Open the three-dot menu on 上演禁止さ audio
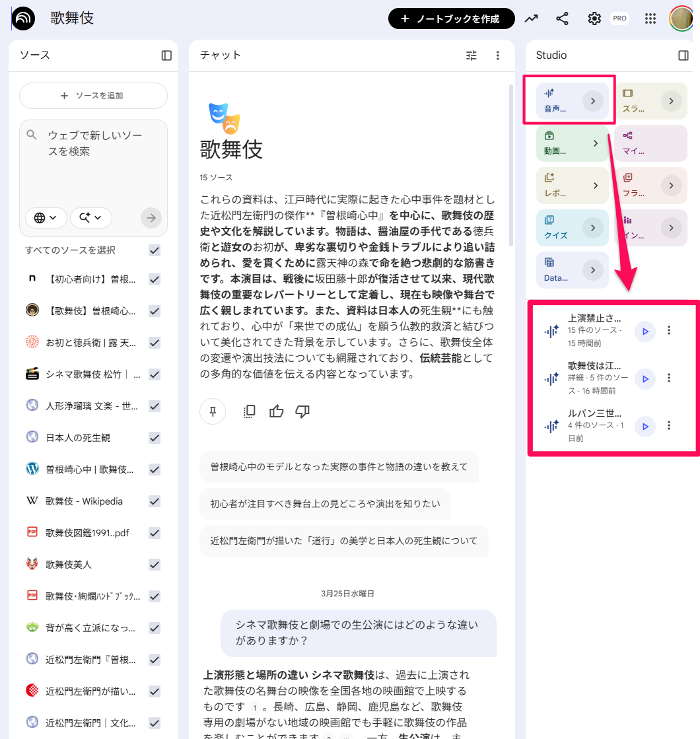The width and height of the screenshot is (700, 739). coord(669,331)
